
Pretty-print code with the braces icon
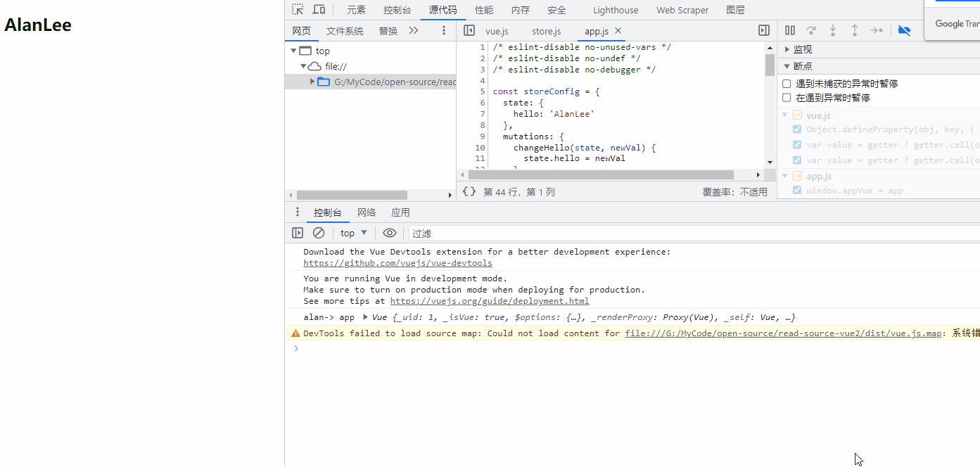click(469, 191)
